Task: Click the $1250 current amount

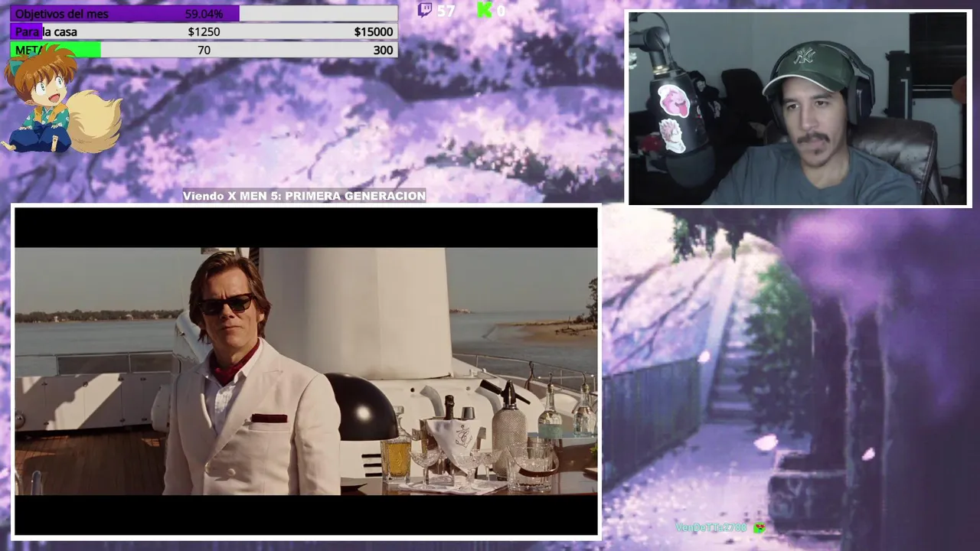Action: pos(204,31)
